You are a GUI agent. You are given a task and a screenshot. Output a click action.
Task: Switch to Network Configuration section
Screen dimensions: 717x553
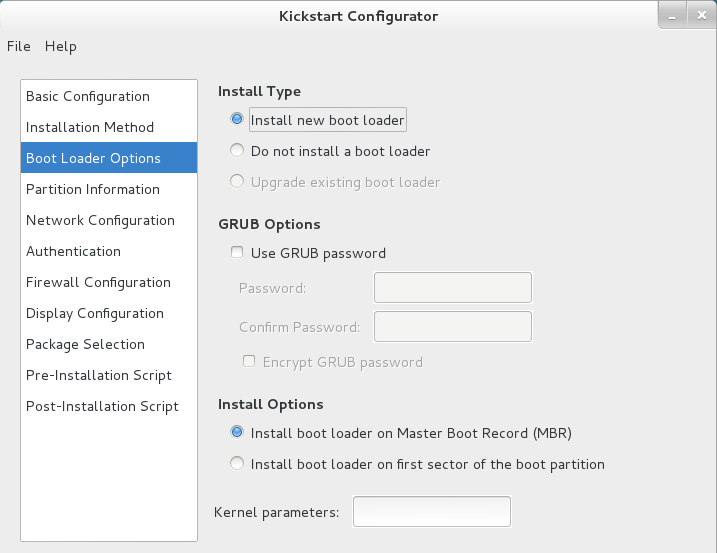100,220
